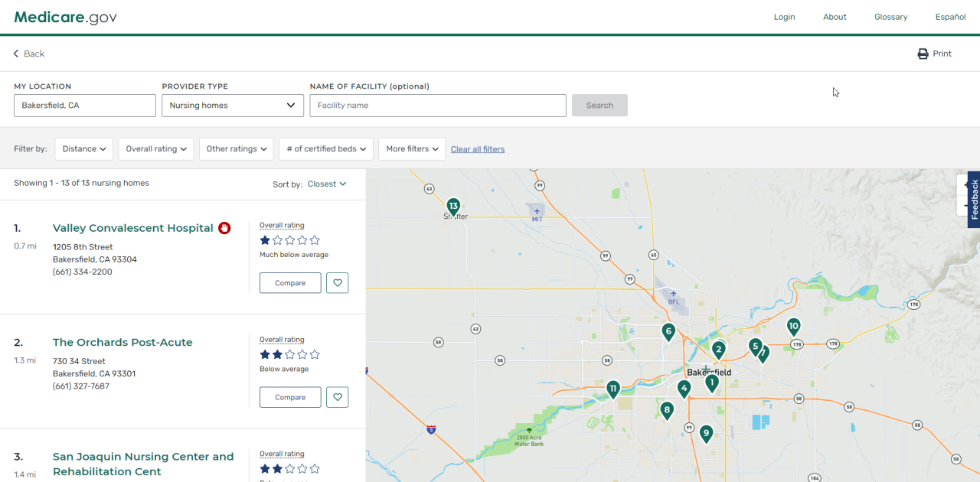Image resolution: width=980 pixels, height=482 pixels.
Task: Open the Feedback side tab
Action: coord(974,200)
